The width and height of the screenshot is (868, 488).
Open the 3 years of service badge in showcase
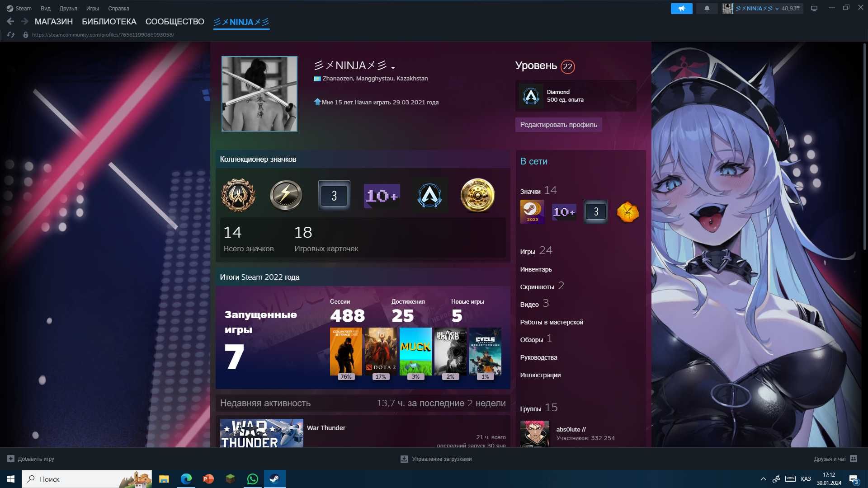click(334, 195)
